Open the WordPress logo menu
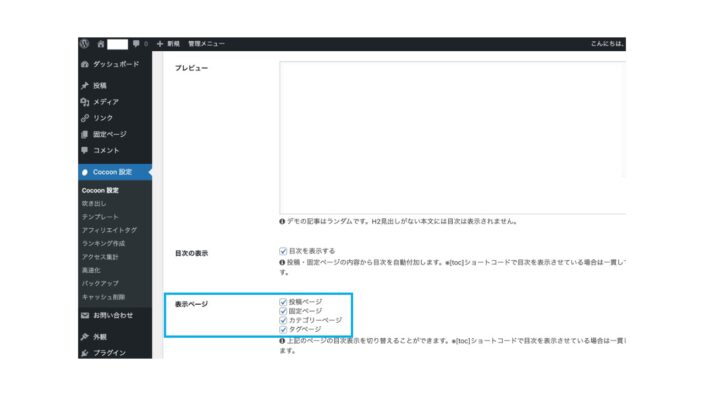This screenshot has height=396, width=704. click(x=84, y=44)
